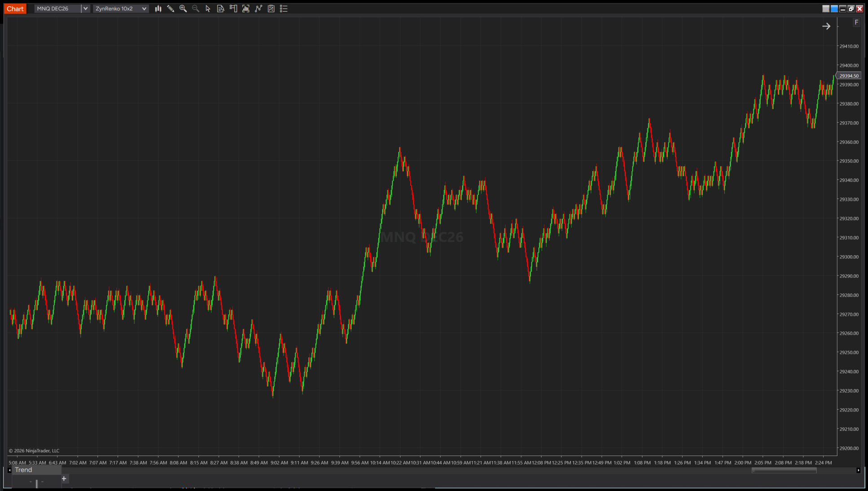
Task: Minimize the chart window
Action: (x=843, y=9)
